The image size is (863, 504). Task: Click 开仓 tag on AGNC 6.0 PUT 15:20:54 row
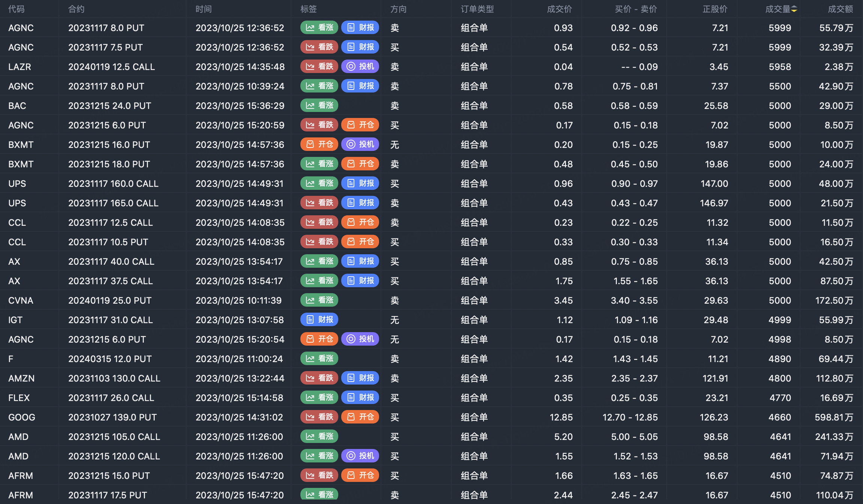point(319,339)
